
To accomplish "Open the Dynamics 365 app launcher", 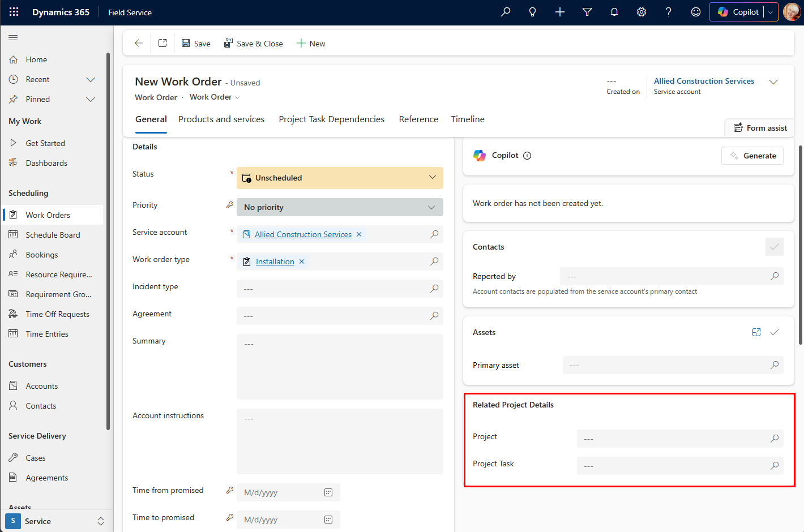I will pyautogui.click(x=14, y=12).
